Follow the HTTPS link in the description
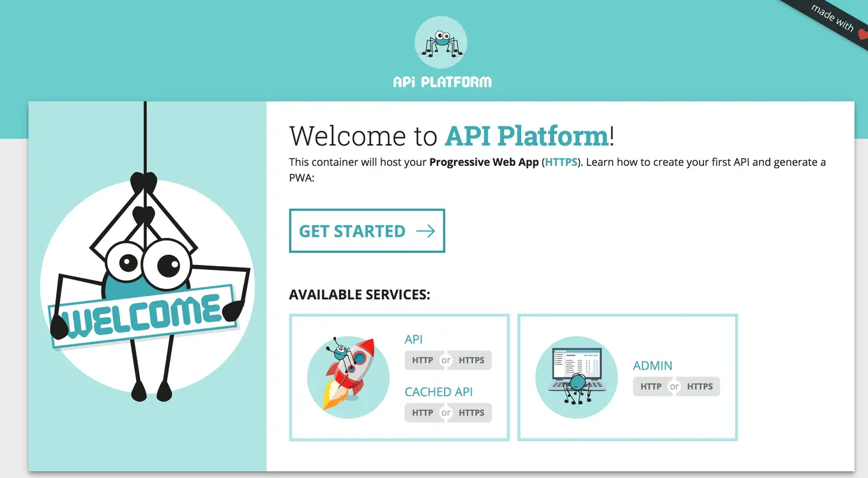Viewport: 868px width, 478px height. pos(560,161)
